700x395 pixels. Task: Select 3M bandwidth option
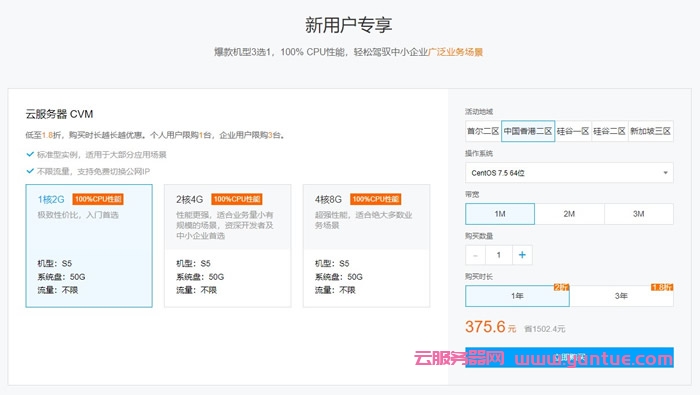click(x=639, y=214)
